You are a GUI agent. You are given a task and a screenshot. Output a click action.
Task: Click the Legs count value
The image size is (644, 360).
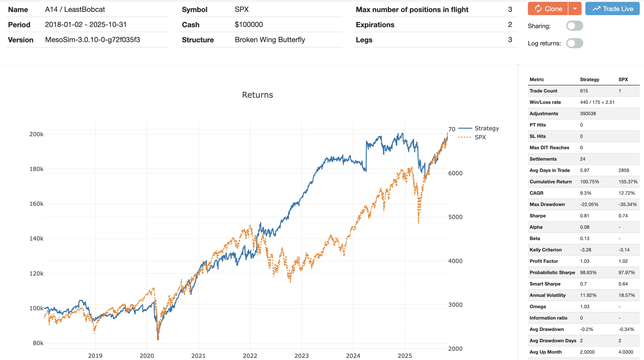click(x=509, y=40)
